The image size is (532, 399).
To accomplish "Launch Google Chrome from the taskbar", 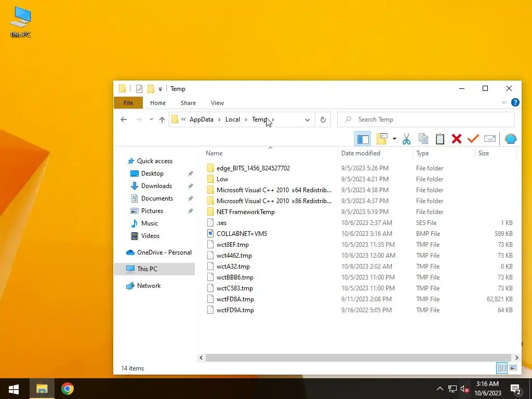I will 67,389.
